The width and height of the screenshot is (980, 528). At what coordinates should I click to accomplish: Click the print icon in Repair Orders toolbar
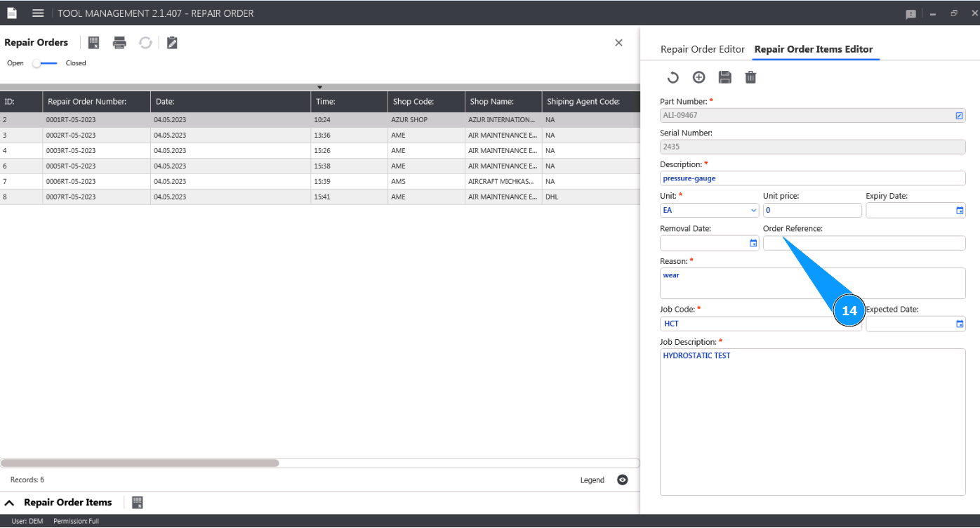coord(119,43)
